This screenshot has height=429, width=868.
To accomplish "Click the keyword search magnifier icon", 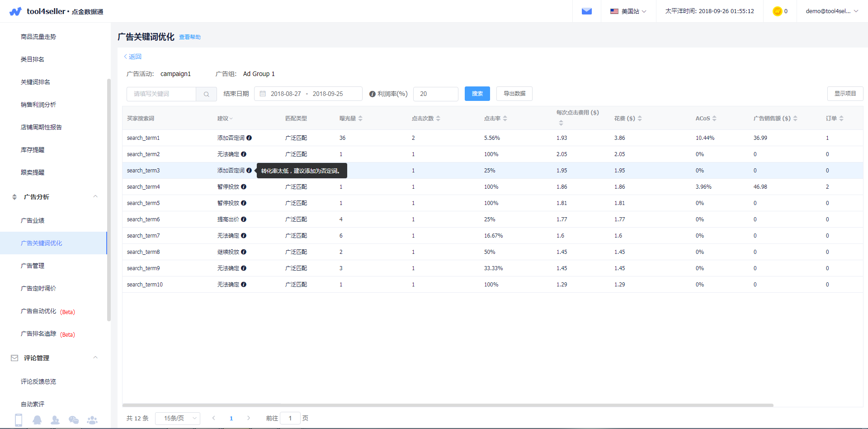I will pos(207,94).
